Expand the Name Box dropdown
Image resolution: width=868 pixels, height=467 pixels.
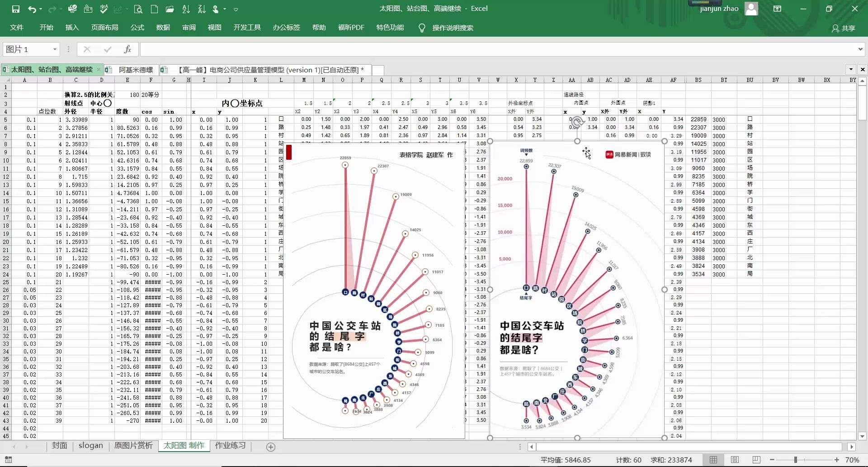click(x=55, y=49)
